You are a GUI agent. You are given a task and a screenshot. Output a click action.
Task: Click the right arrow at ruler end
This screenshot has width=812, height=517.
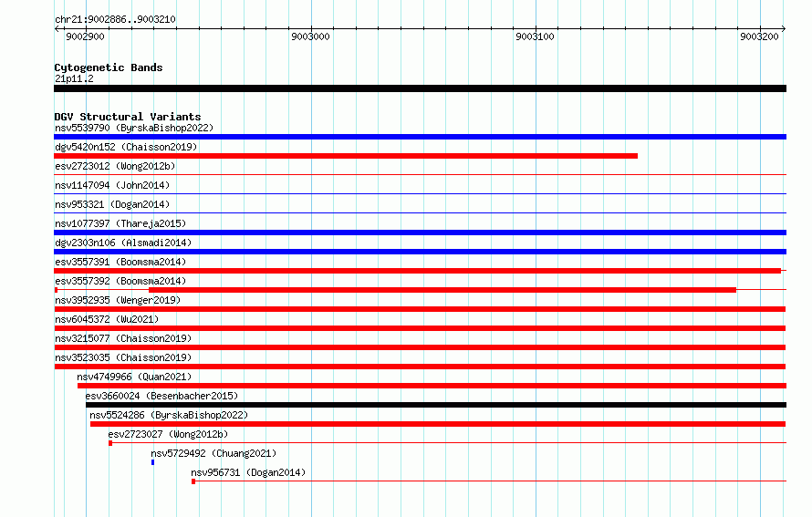click(x=784, y=29)
